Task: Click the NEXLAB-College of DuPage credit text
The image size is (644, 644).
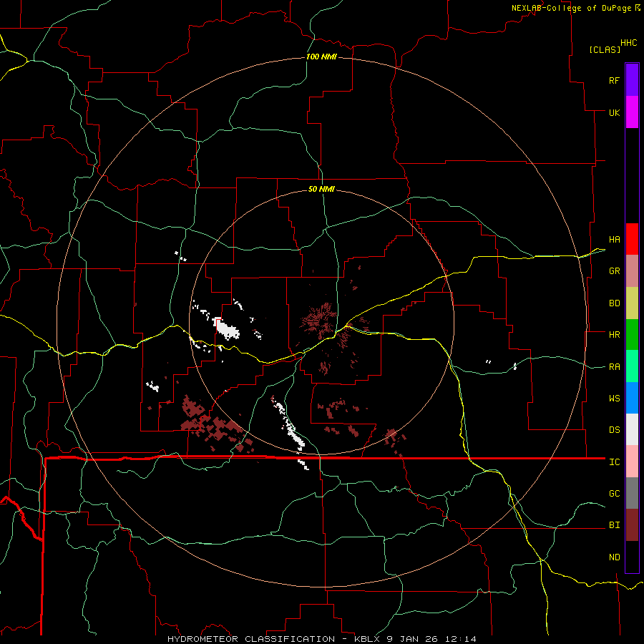Action: (571, 8)
